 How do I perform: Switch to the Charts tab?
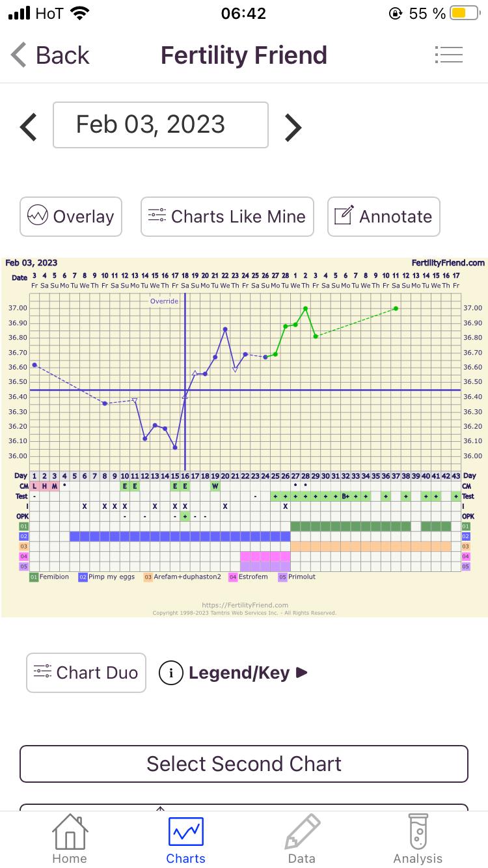[185, 838]
